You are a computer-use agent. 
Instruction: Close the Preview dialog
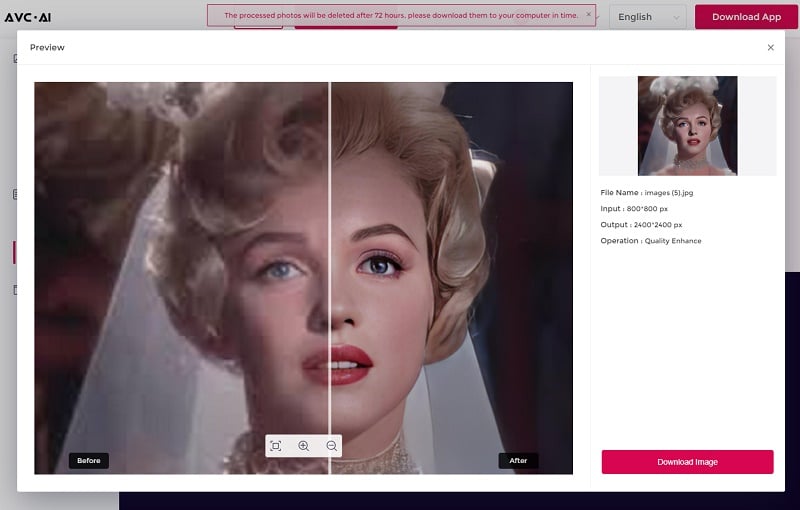(x=770, y=47)
